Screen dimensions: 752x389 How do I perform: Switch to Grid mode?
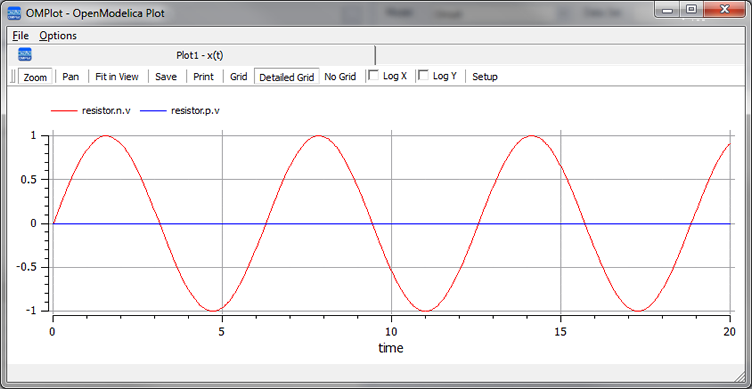(x=238, y=77)
